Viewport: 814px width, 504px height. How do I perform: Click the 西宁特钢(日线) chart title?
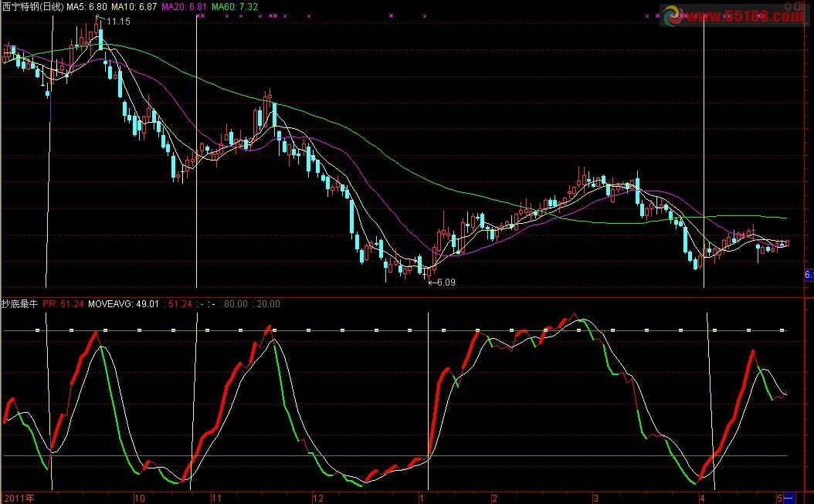32,6
